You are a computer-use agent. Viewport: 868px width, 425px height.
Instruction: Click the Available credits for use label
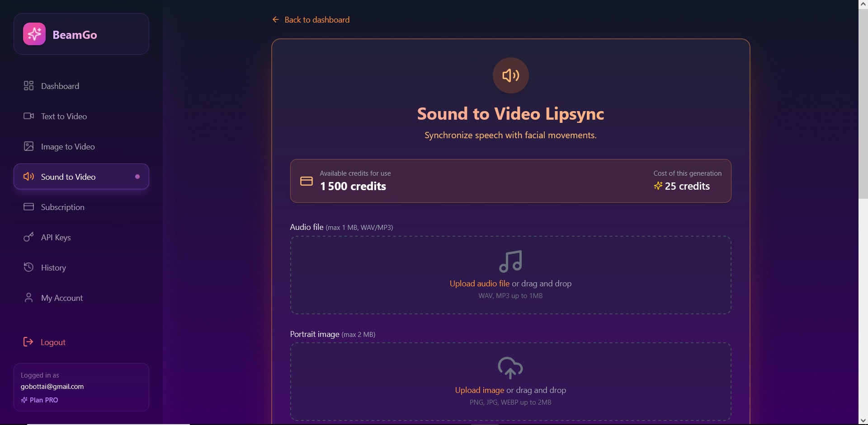355,173
